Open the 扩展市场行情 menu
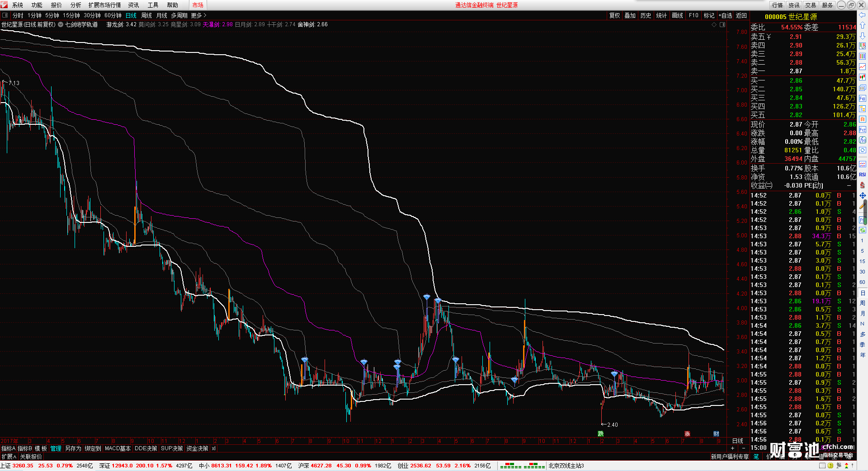This screenshot has height=471, width=868. (105, 5)
